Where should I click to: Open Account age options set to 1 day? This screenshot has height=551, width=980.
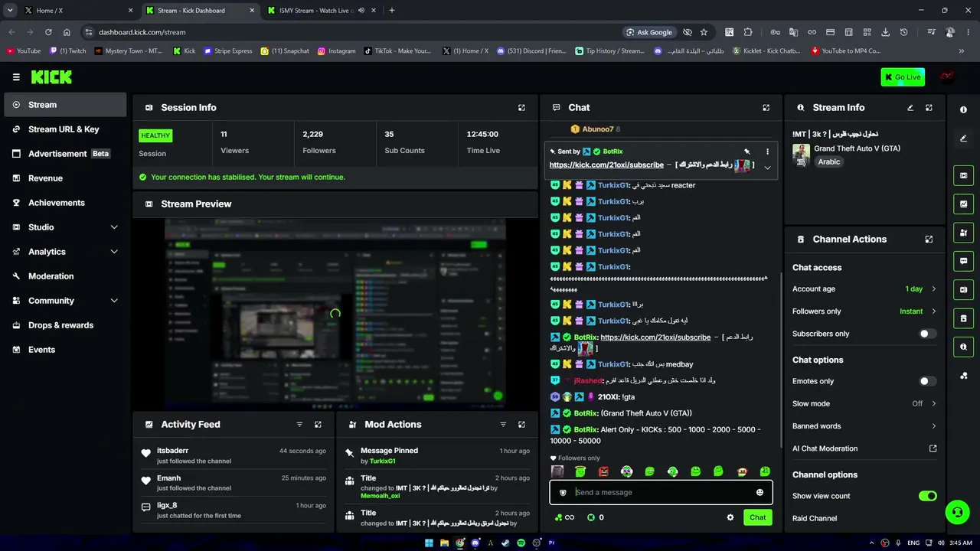(864, 289)
